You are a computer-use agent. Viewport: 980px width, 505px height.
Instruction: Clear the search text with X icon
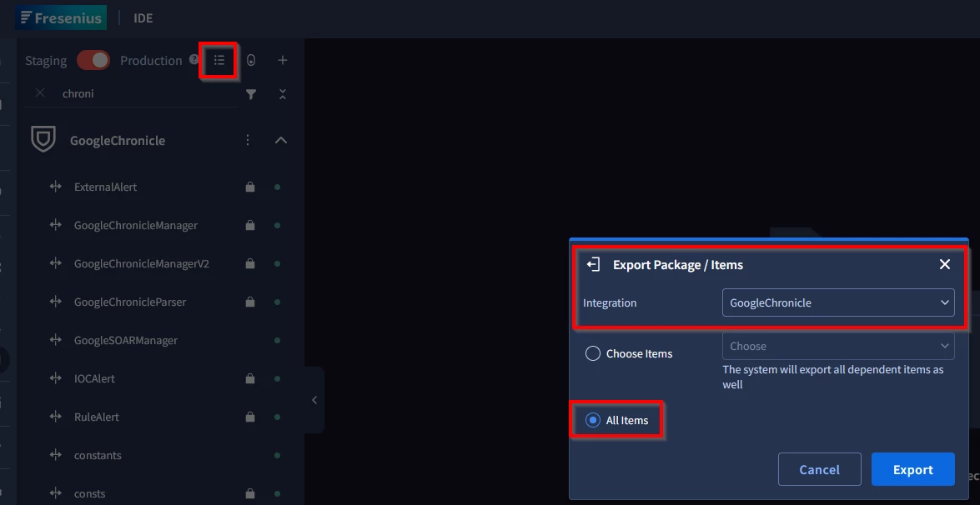(x=40, y=92)
